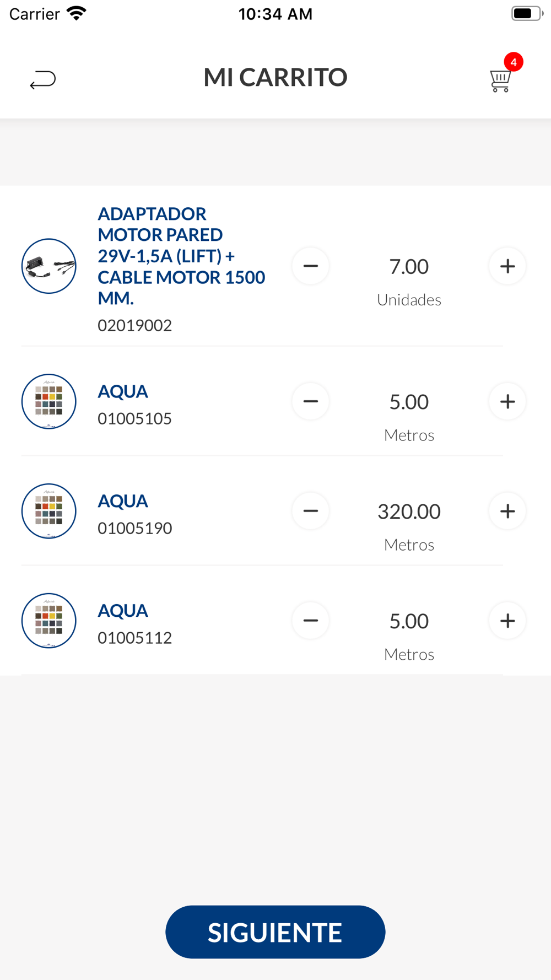Screen dimensions: 551x980
Task: Tap the red cart badge showing 4
Action: pos(514,62)
